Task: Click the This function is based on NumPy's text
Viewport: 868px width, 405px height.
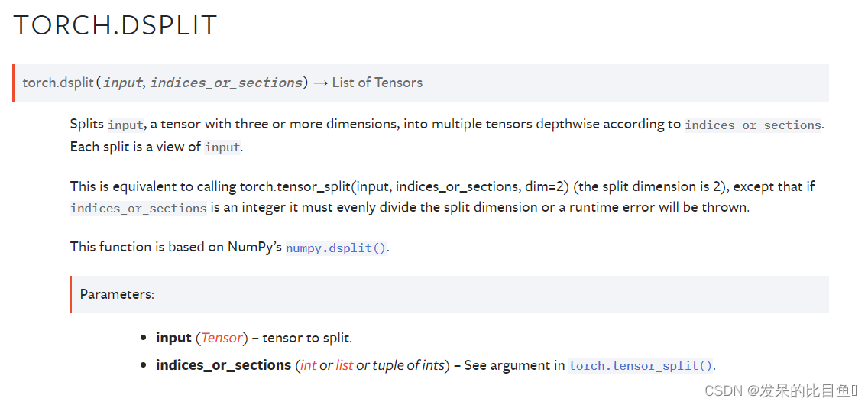Action: tap(177, 247)
